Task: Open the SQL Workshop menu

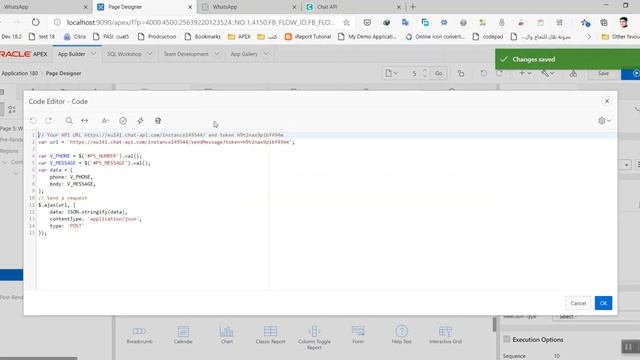Action: (x=124, y=54)
